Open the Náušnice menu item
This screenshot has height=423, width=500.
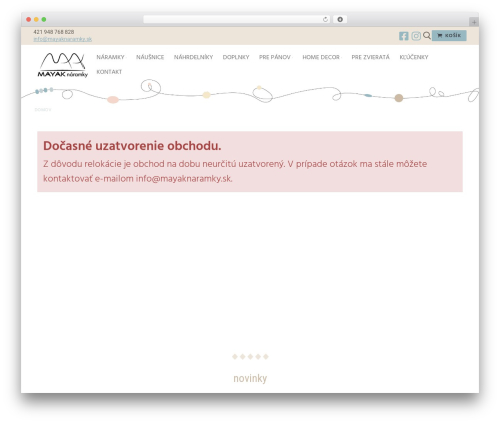pos(150,57)
